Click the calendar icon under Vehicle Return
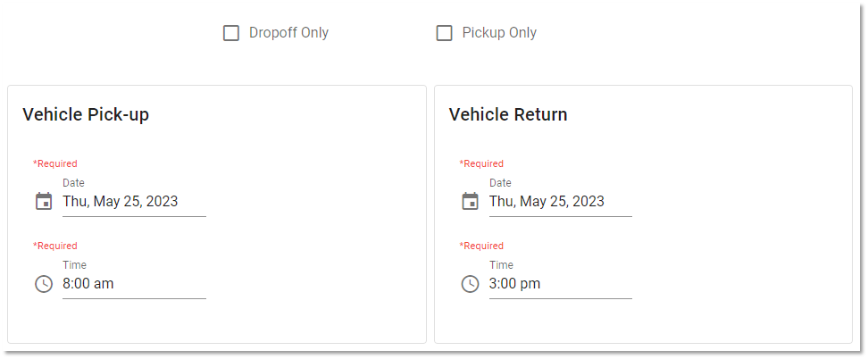The height and width of the screenshot is (359, 868). click(x=470, y=201)
